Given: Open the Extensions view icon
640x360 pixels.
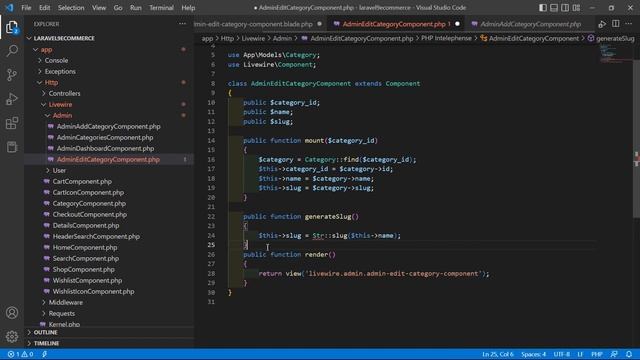Looking at the screenshot, I should point(12,123).
